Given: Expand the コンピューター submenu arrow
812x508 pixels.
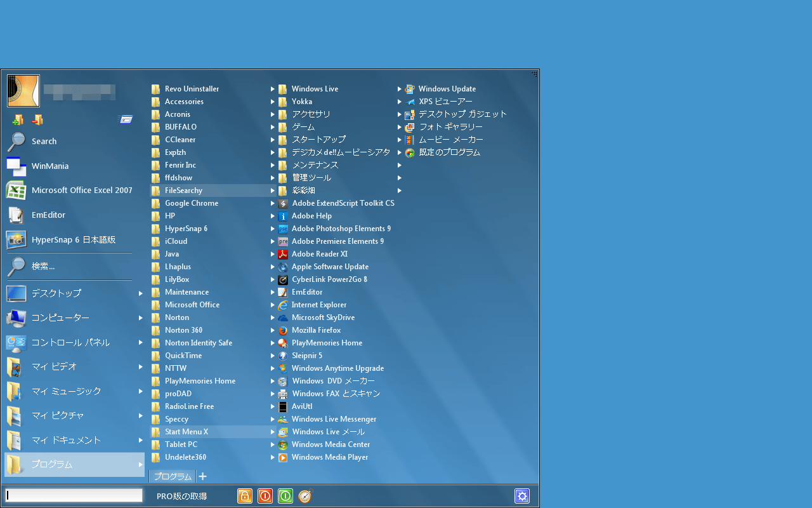Looking at the screenshot, I should (141, 317).
